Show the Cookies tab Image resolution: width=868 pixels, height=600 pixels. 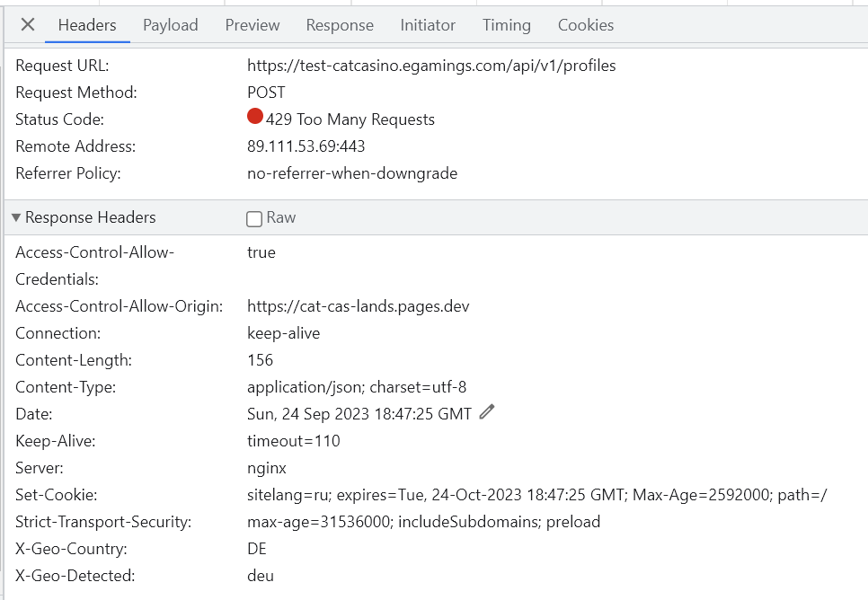tap(585, 25)
